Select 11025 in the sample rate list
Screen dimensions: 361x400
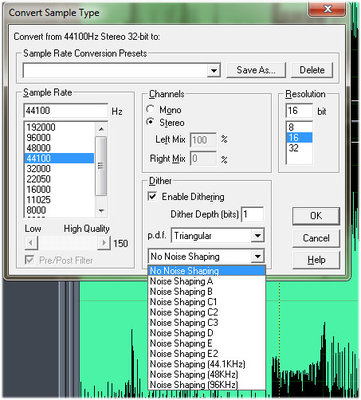(60, 199)
